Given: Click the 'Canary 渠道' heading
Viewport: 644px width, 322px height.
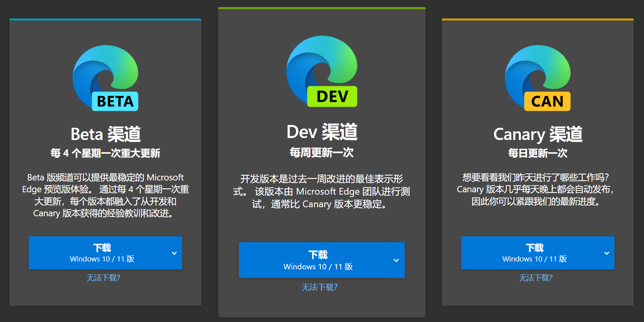Looking at the screenshot, I should (x=538, y=134).
